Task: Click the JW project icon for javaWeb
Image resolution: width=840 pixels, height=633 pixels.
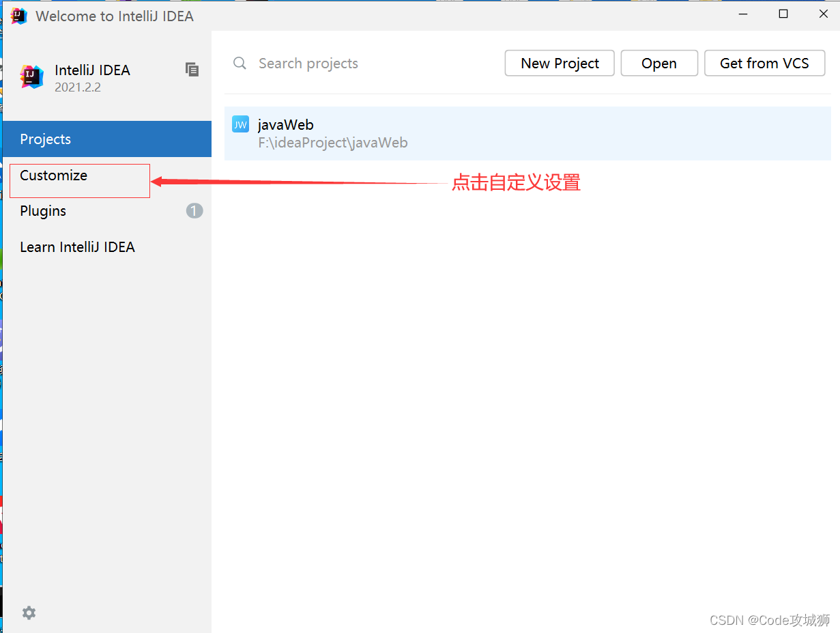Action: [240, 124]
